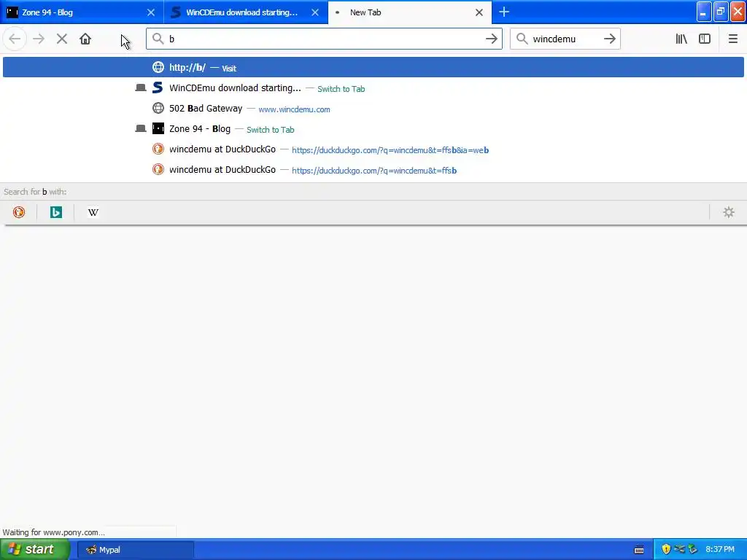The width and height of the screenshot is (747, 560).
Task: Close the Zone 94 - Blog tab
Action: 151,12
